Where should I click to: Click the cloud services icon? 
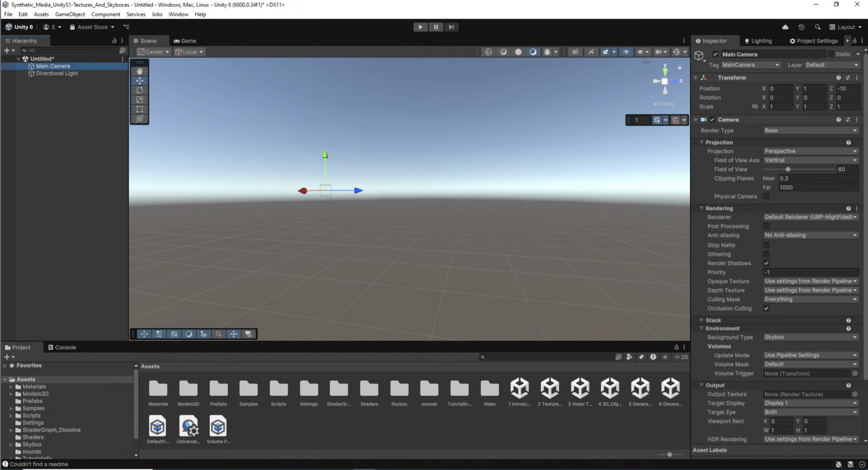pyautogui.click(x=785, y=27)
